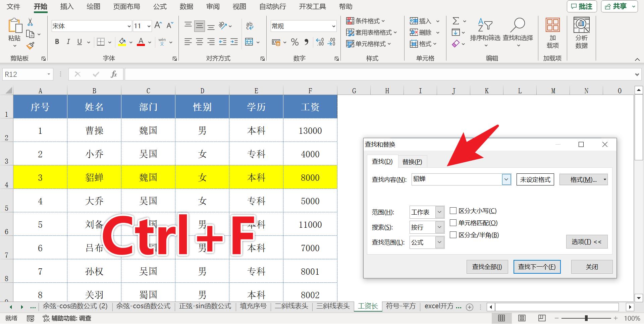This screenshot has height=324, width=644.
Task: Open the 公式 ribbon tab
Action: [160, 7]
